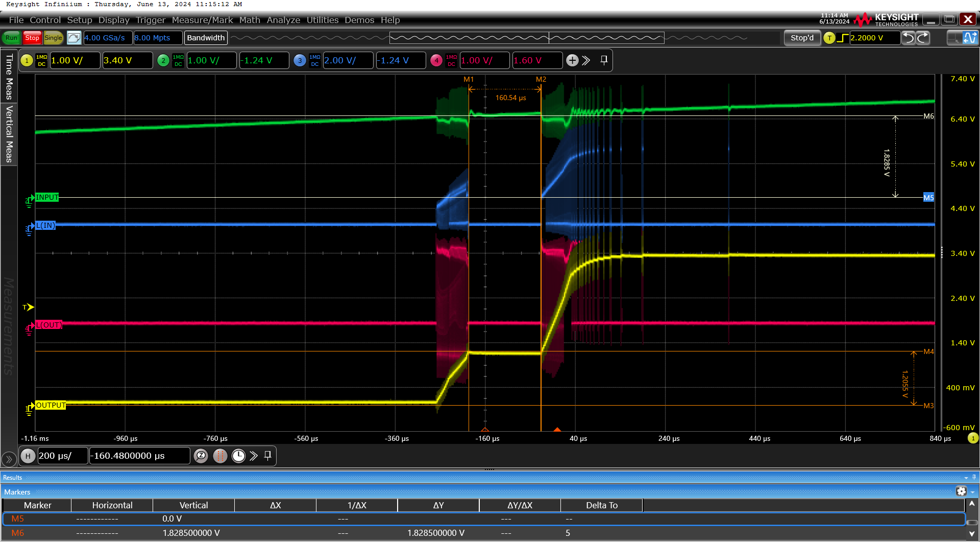This screenshot has width=980, height=542.
Task: Edit the 4.00 GSa/s sample rate field
Action: pyautogui.click(x=108, y=38)
